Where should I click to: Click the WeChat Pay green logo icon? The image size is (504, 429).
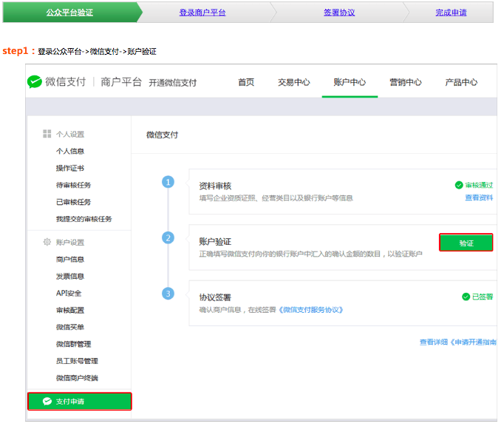[35, 82]
